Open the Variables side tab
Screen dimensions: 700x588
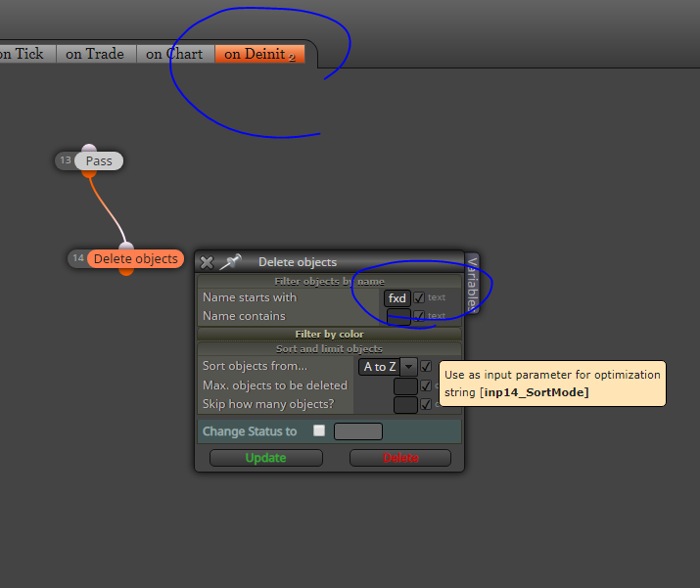[472, 284]
